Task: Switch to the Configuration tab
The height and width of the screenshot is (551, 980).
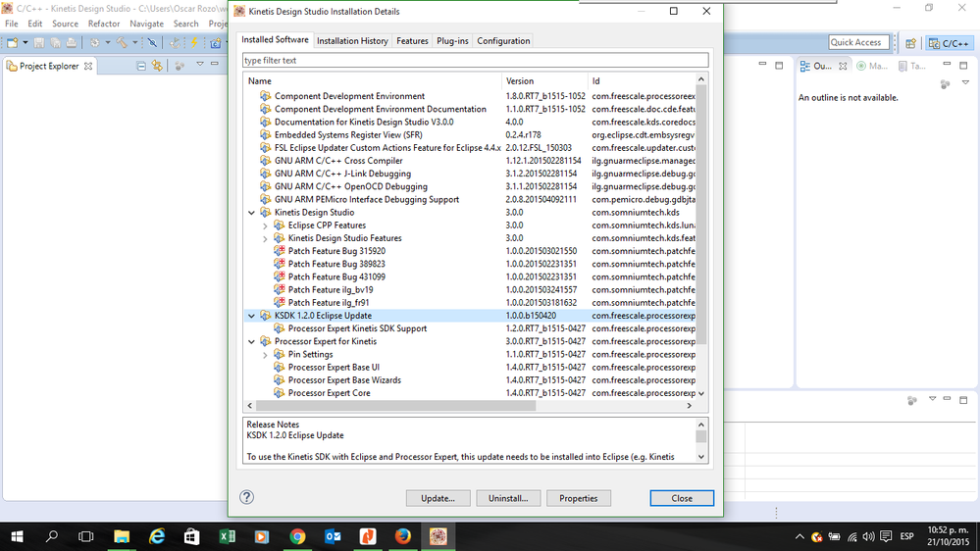Action: [503, 40]
